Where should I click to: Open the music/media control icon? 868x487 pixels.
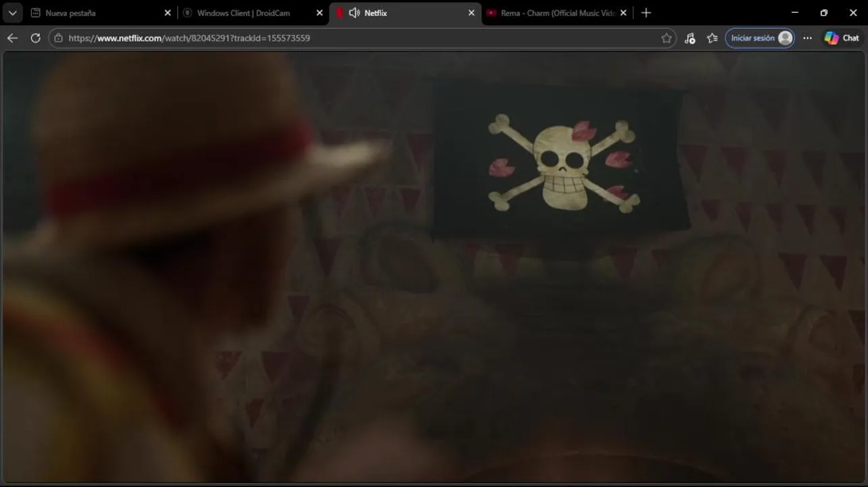[690, 38]
